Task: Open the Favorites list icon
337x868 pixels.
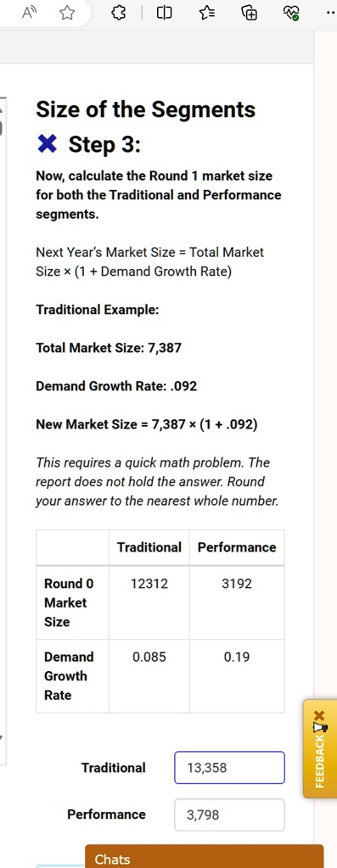Action: [206, 14]
